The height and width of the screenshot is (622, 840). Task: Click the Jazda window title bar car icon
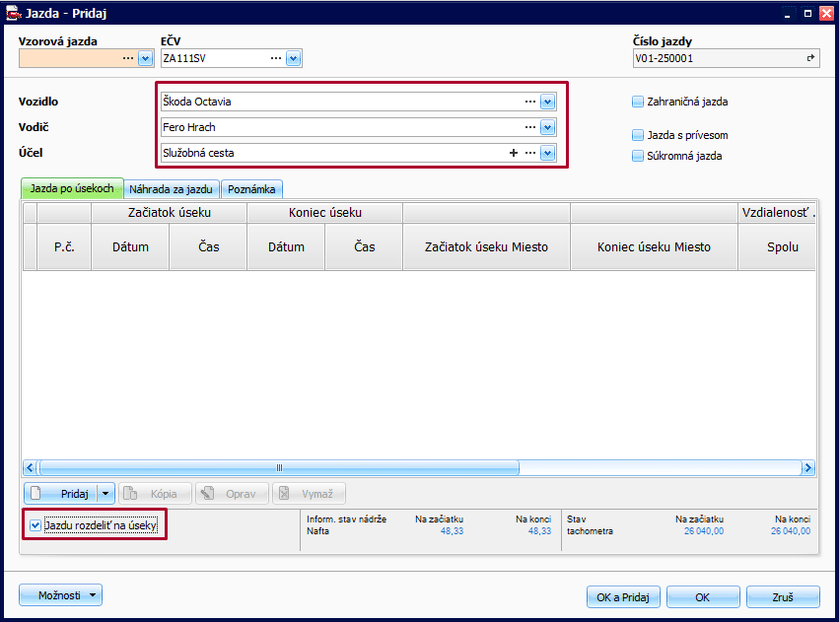(x=15, y=15)
